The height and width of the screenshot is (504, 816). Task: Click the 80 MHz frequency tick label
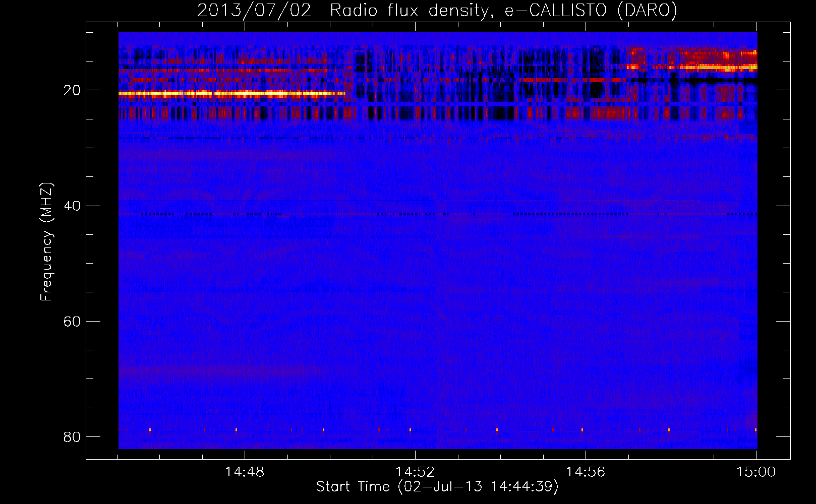72,437
